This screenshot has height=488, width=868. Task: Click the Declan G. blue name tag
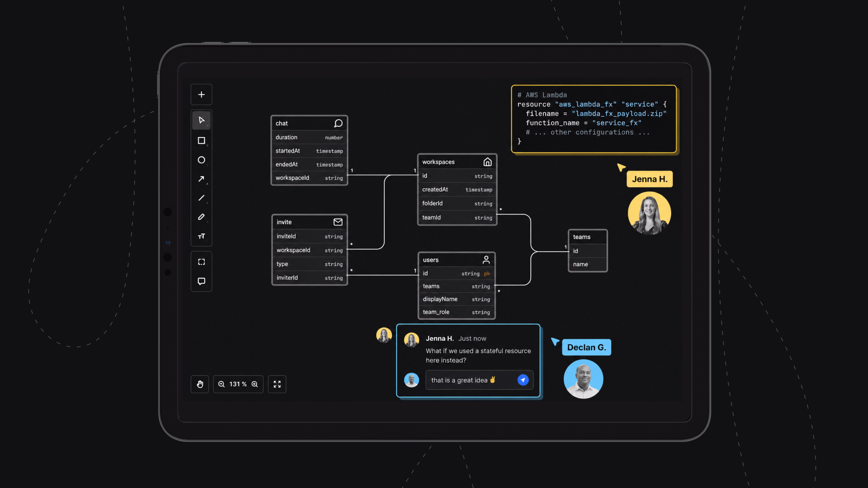tap(586, 347)
